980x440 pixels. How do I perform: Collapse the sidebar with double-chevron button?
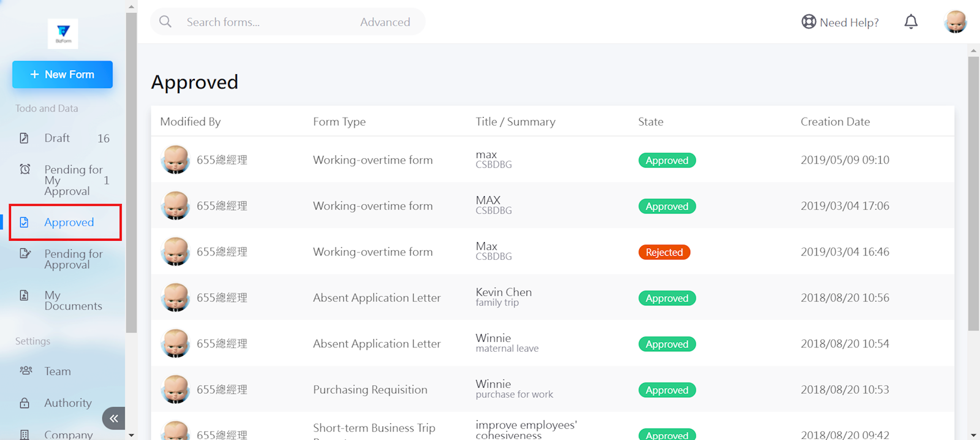(x=114, y=419)
